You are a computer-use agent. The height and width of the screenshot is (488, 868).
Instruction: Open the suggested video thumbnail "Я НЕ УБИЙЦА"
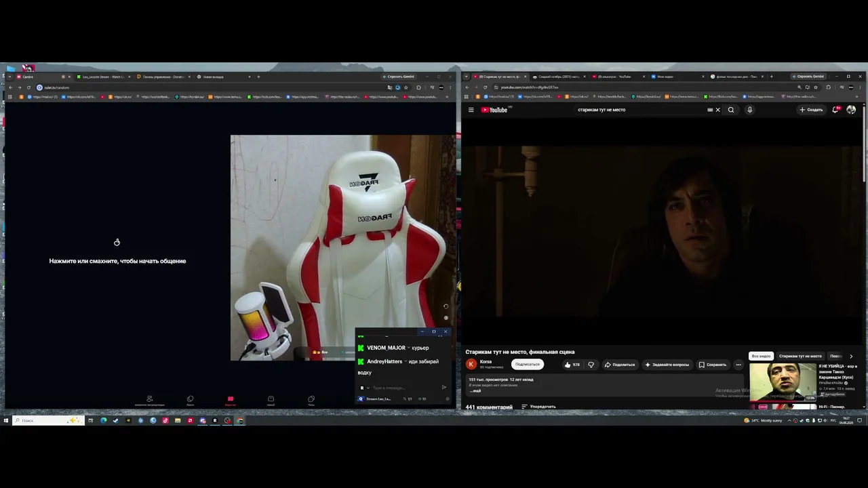783,382
